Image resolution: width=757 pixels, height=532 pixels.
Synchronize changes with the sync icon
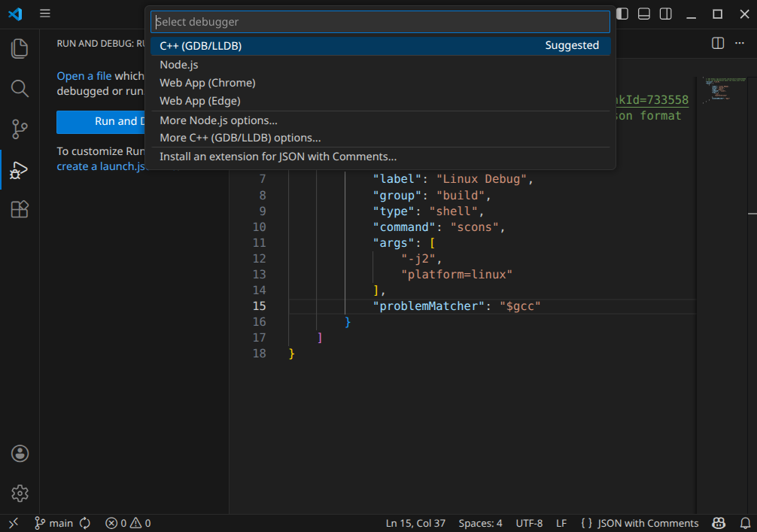pyautogui.click(x=85, y=523)
